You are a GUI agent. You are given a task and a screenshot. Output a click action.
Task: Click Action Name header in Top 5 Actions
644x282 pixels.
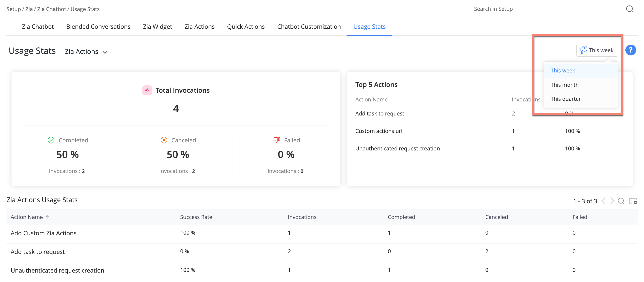point(371,99)
